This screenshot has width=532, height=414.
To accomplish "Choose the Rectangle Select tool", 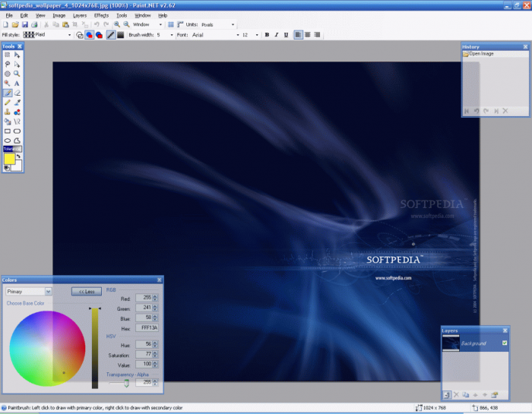I will point(7,55).
